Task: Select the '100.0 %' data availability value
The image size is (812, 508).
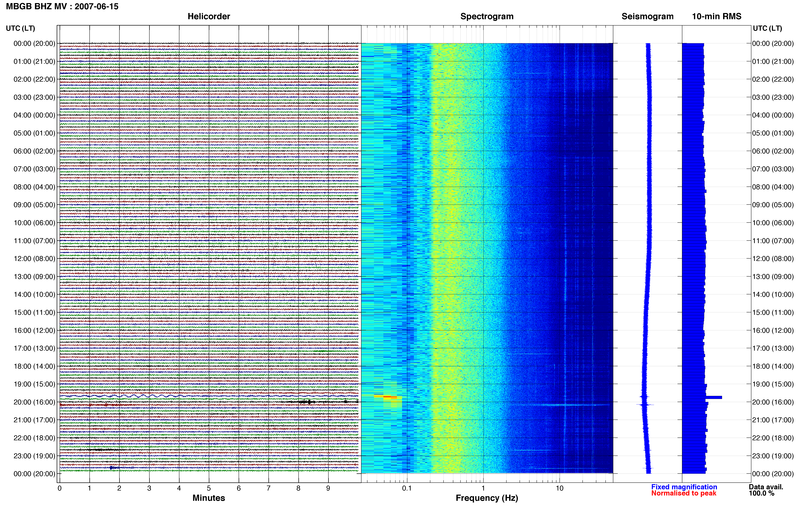Action: pyautogui.click(x=761, y=493)
